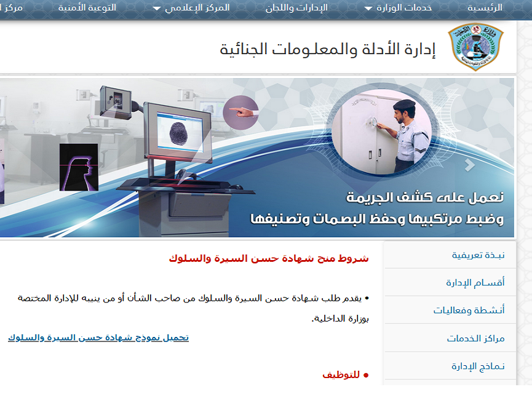This screenshot has height=399, width=532.
Task: Open the التوعية الأمنية menu item
Action: pos(87,8)
